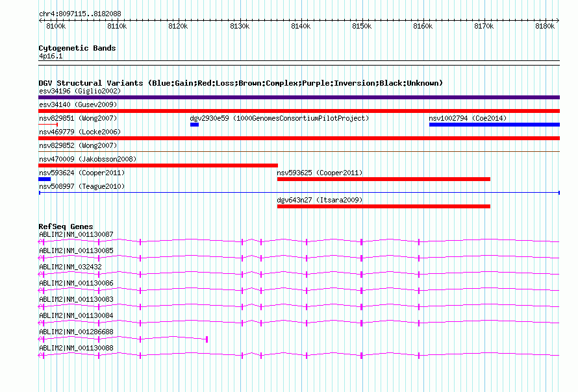The height and width of the screenshot is (392, 578).
Task: Click the thin blue nsv508997 variant line
Action: click(x=299, y=193)
